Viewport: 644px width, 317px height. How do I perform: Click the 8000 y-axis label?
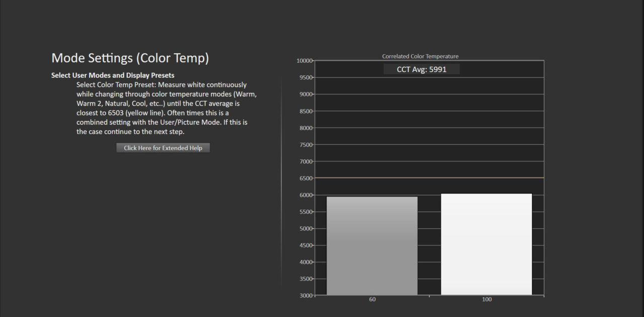[x=306, y=128]
